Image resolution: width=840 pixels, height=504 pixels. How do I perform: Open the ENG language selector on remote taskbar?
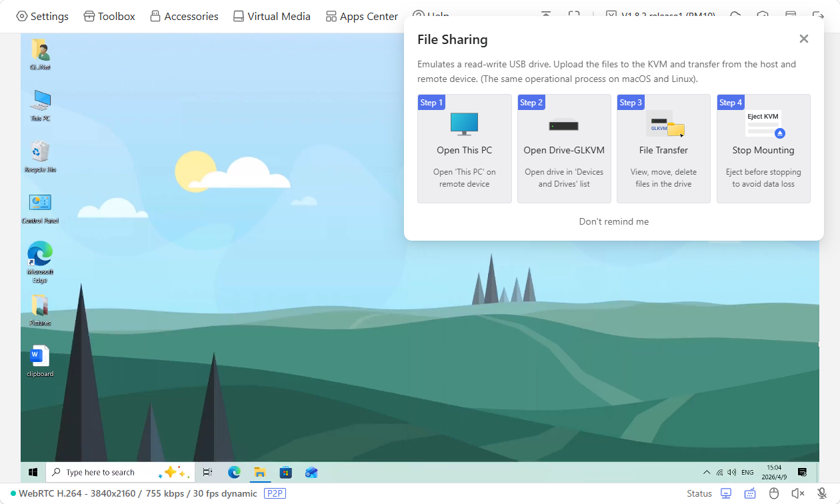(747, 471)
